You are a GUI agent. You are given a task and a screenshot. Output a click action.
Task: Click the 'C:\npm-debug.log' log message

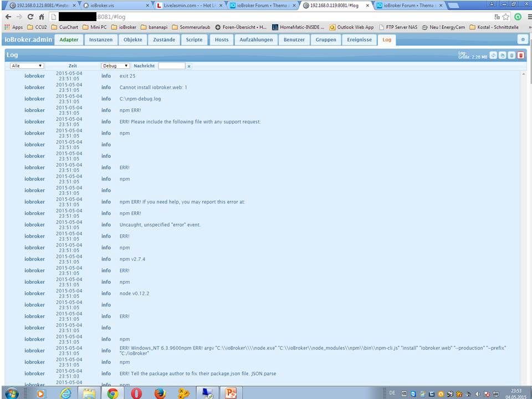point(140,99)
